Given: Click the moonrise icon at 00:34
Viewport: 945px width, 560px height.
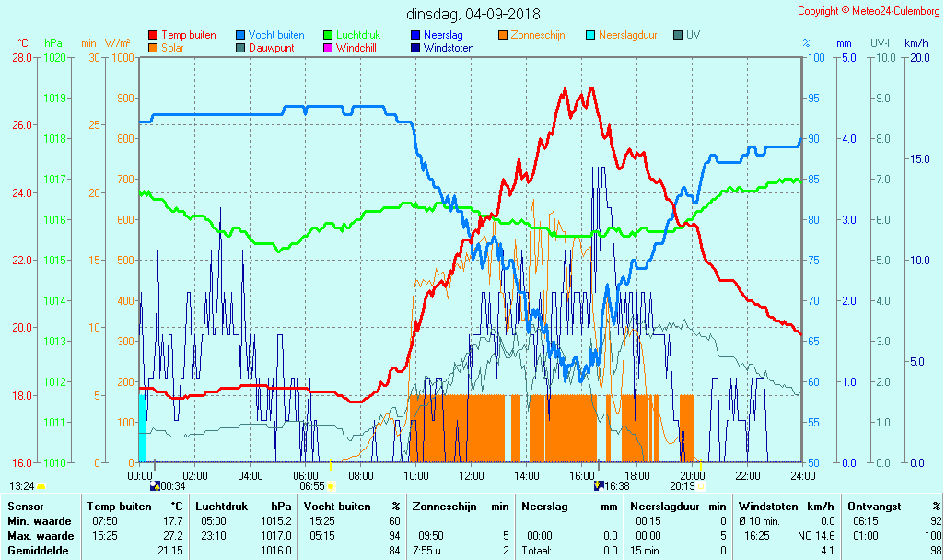Looking at the screenshot, I should (155, 485).
